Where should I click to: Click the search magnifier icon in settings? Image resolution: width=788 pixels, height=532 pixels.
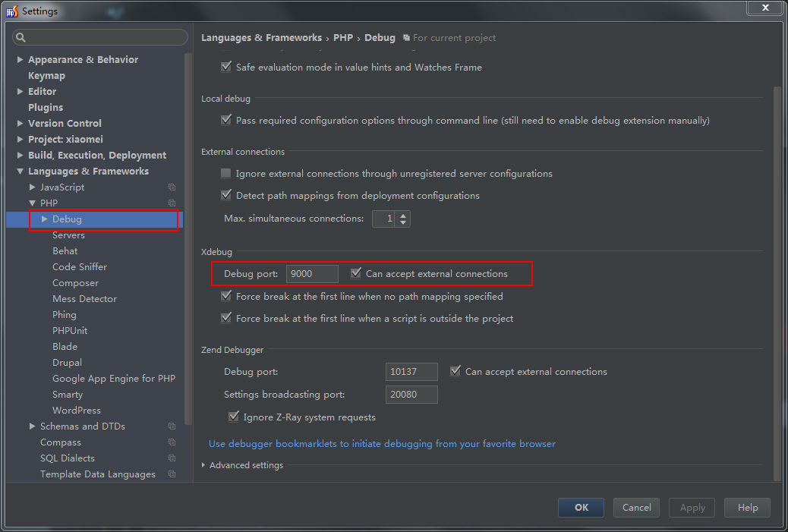20,37
